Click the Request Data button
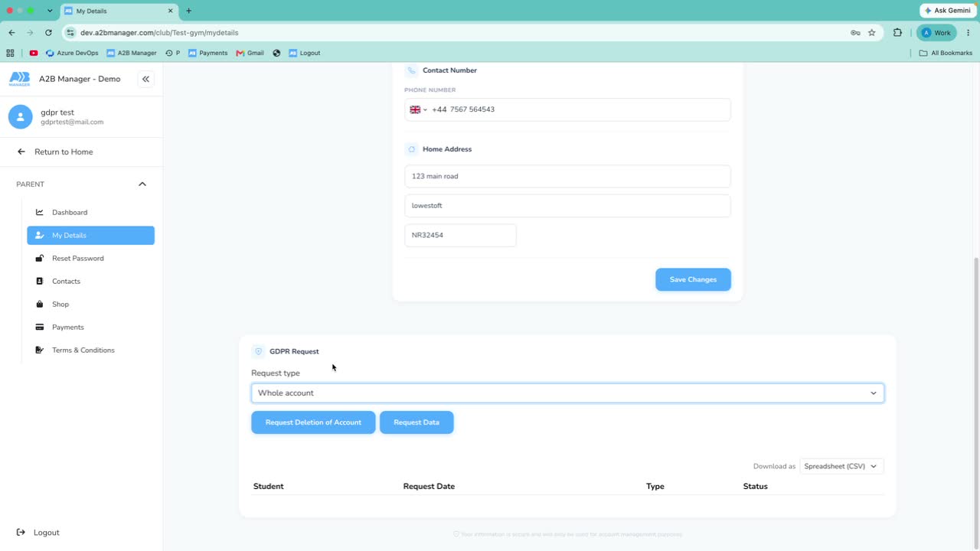 coord(416,422)
